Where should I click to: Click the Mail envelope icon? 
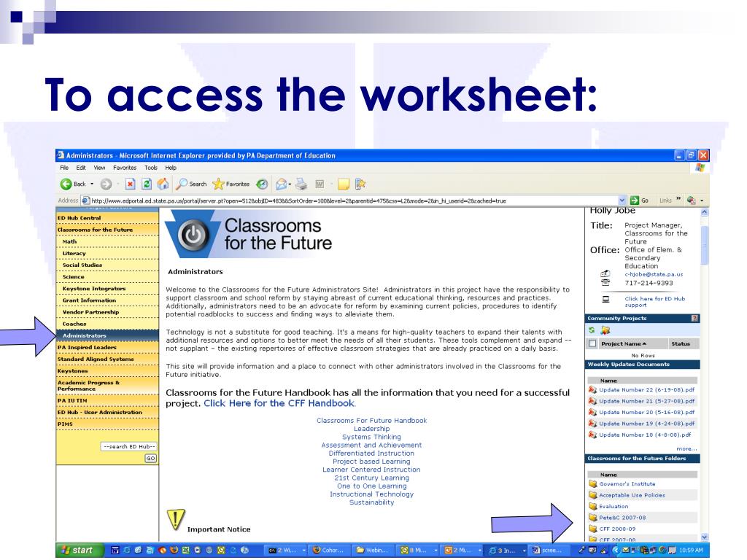click(x=281, y=184)
